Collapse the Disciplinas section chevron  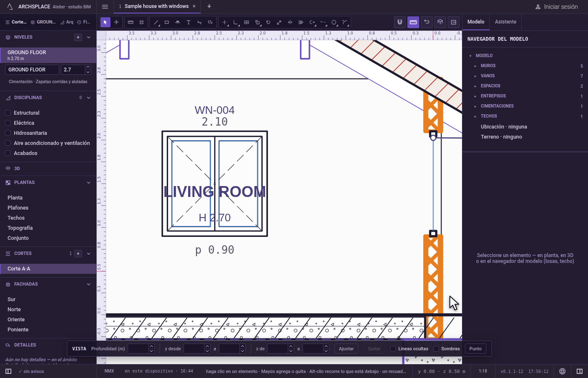(x=89, y=98)
